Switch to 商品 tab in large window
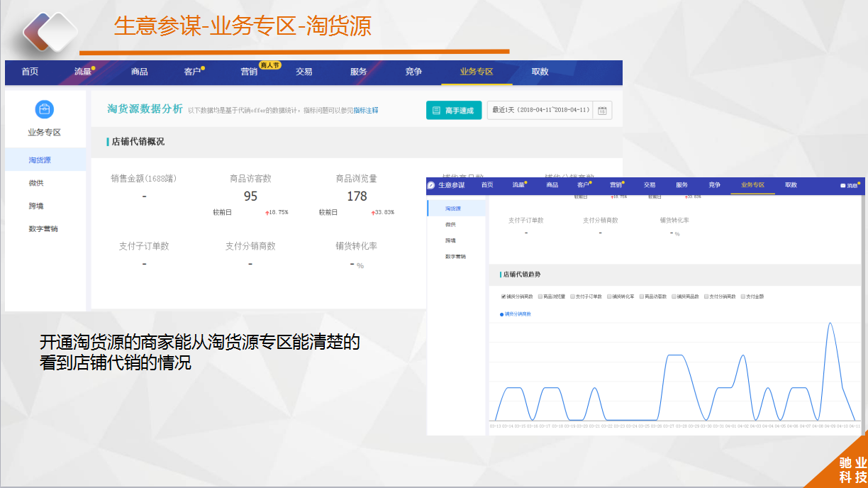 click(x=140, y=72)
